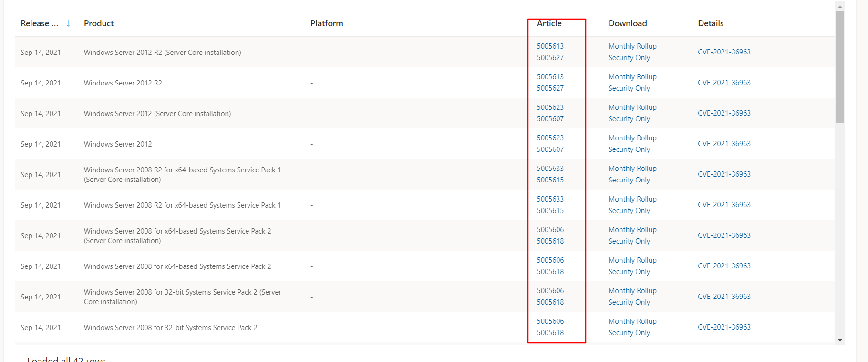The width and height of the screenshot is (868, 362).
Task: Open article 5005618 for Server 2008 32-bit SP2
Action: [x=550, y=333]
